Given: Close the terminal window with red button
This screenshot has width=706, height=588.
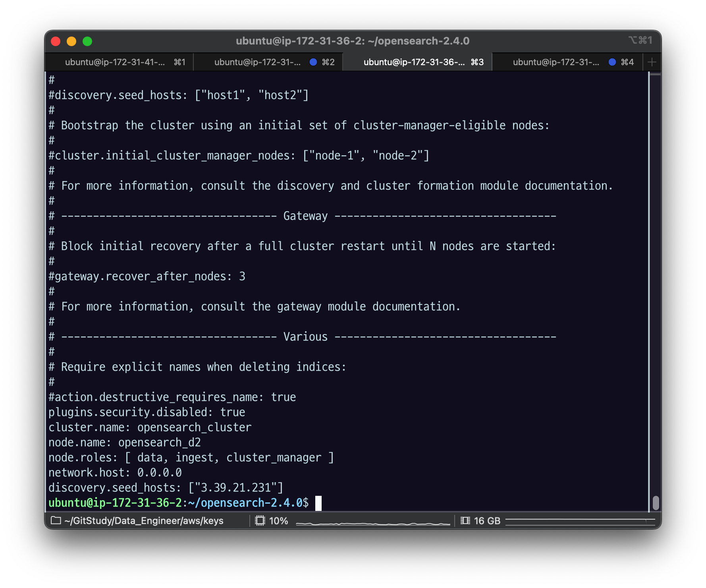Looking at the screenshot, I should [56, 41].
